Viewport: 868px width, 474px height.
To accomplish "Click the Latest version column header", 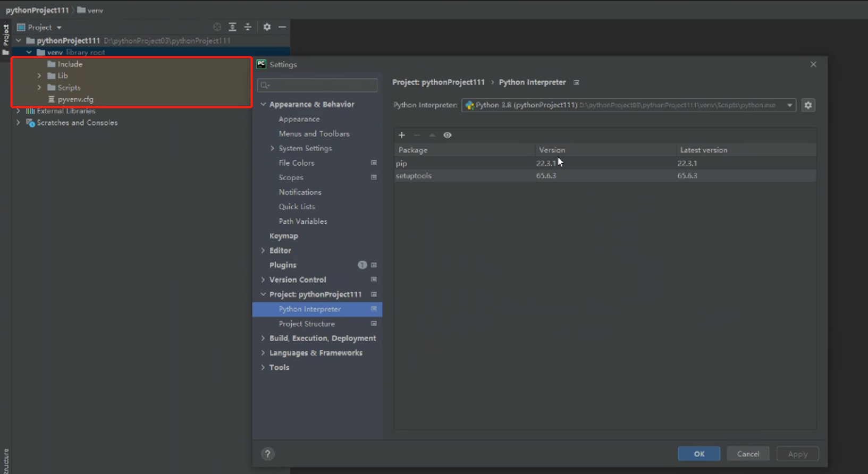I will [x=746, y=150].
